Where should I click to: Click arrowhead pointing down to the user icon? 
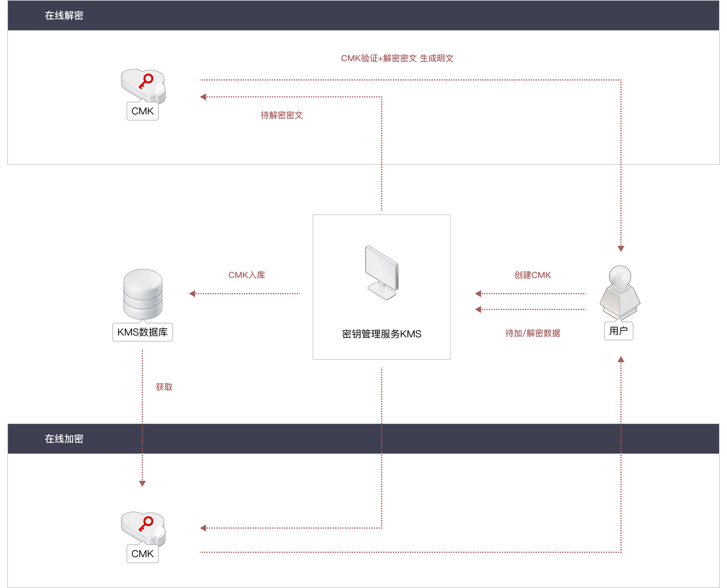(621, 249)
